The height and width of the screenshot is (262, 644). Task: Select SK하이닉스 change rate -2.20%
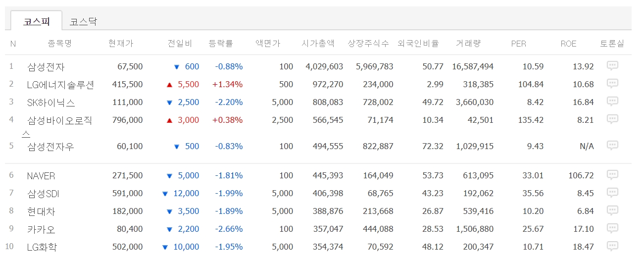pos(229,102)
